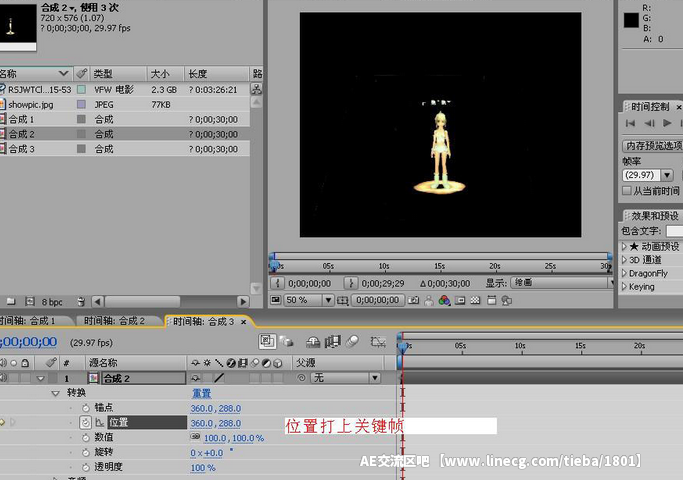This screenshot has width=683, height=480.
Task: Open the 50 % zoom dropdown
Action: click(308, 300)
